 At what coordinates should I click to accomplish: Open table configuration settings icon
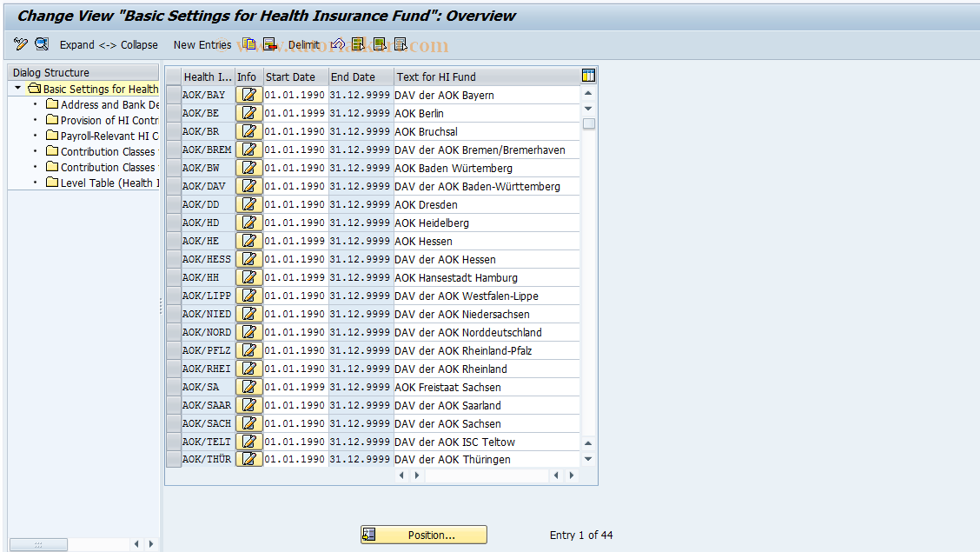click(588, 76)
